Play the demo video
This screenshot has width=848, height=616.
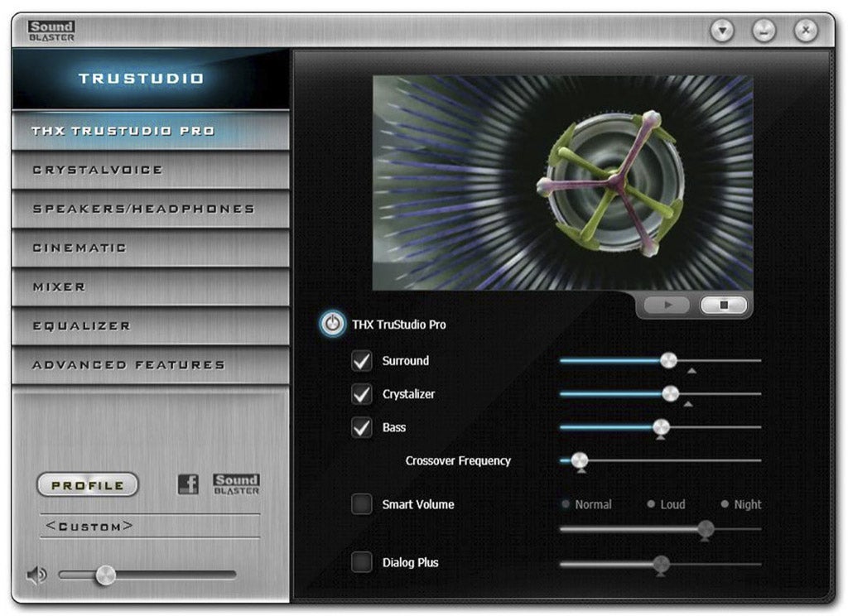667,305
